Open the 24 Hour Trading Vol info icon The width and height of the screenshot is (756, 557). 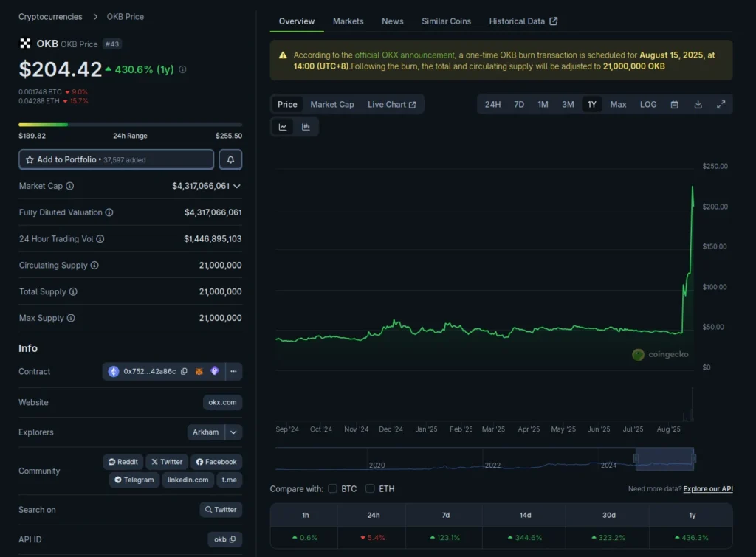pyautogui.click(x=100, y=239)
